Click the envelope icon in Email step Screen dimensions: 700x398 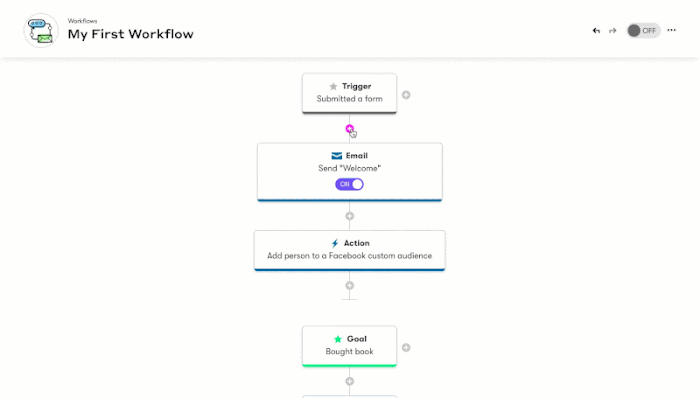(337, 156)
